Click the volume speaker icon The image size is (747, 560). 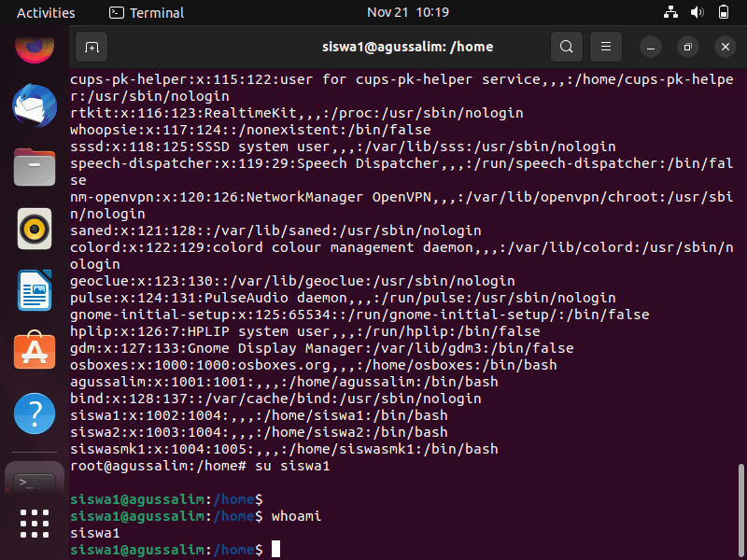click(x=697, y=12)
